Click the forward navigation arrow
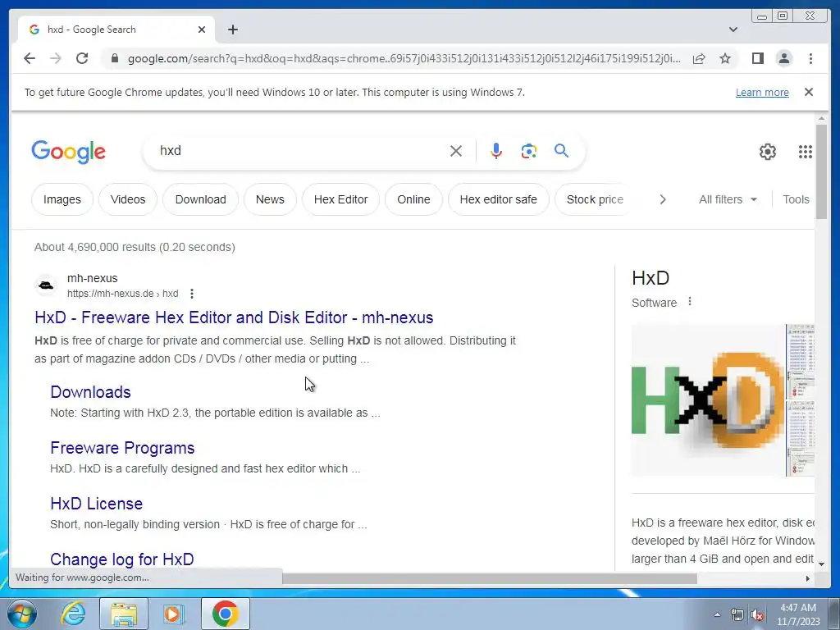The height and width of the screenshot is (630, 840). tap(55, 58)
